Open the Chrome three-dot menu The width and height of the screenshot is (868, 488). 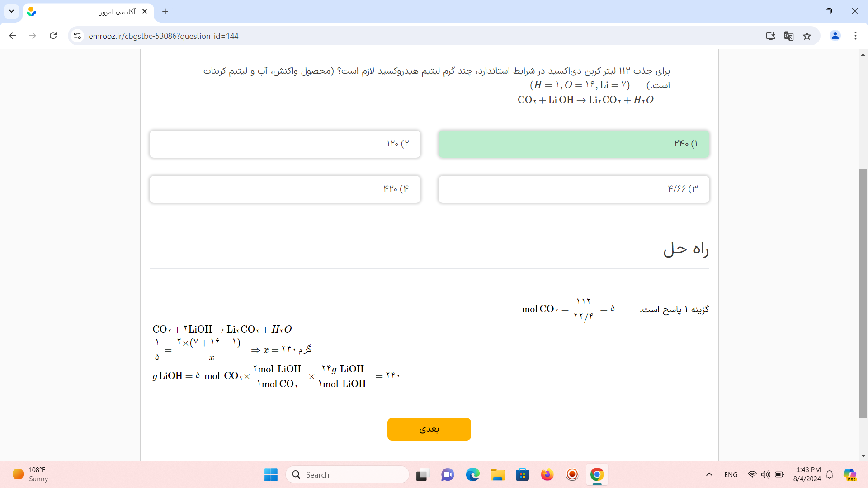pyautogui.click(x=855, y=36)
